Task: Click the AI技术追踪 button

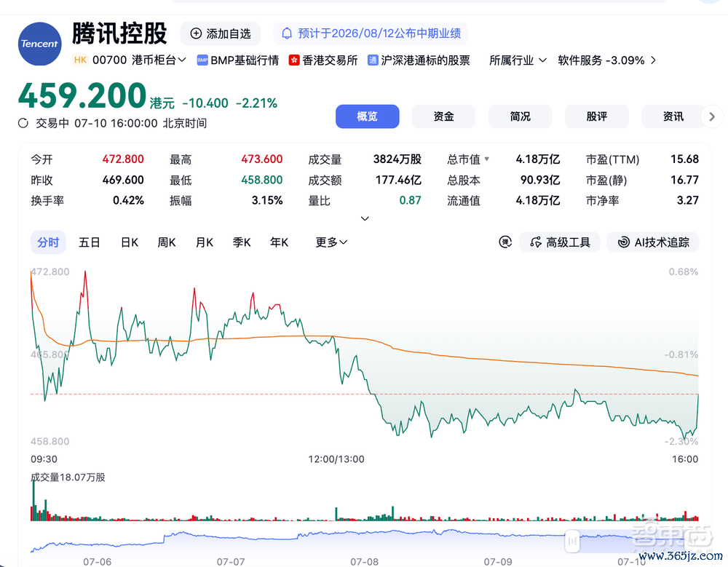Action: [653, 242]
